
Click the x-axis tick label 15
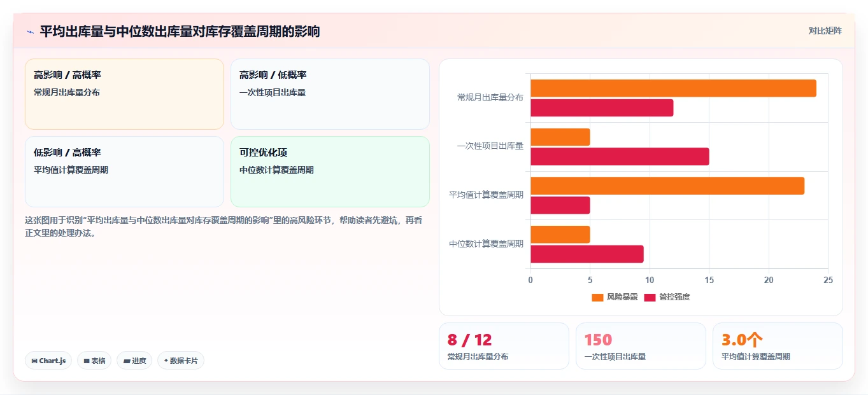click(709, 280)
